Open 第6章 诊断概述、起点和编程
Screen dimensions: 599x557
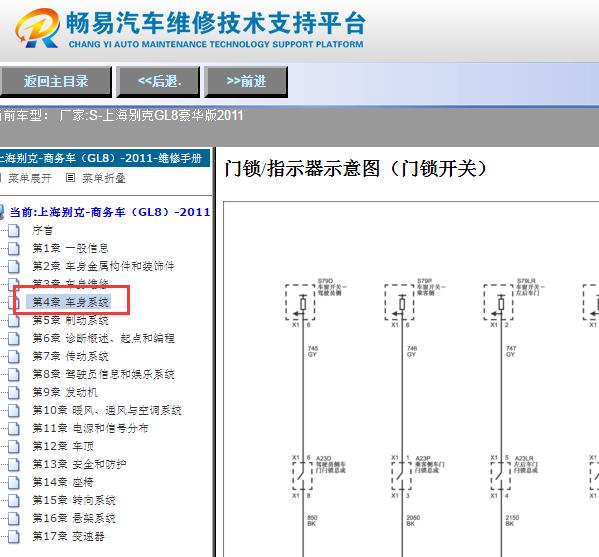coord(103,338)
